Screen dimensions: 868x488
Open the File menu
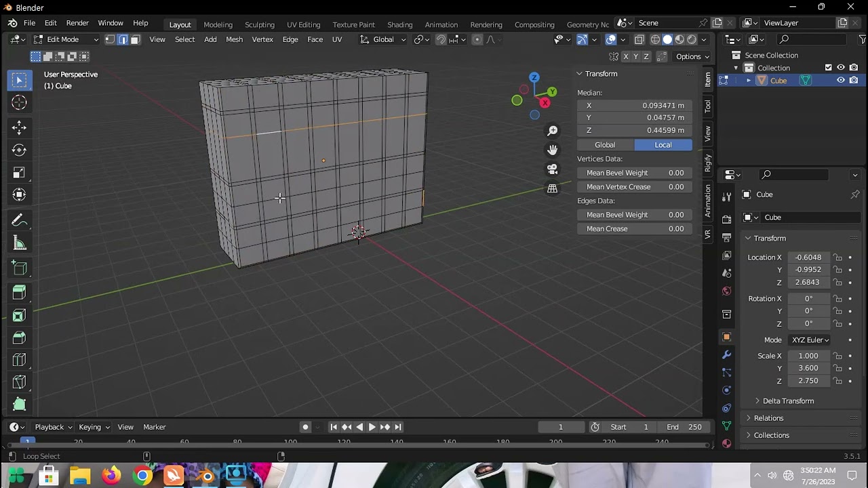click(x=29, y=23)
